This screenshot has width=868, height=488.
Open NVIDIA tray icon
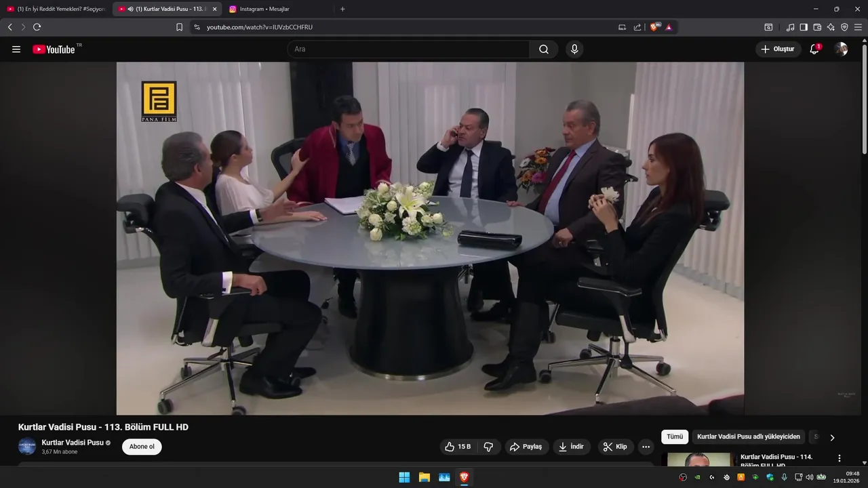(x=698, y=477)
